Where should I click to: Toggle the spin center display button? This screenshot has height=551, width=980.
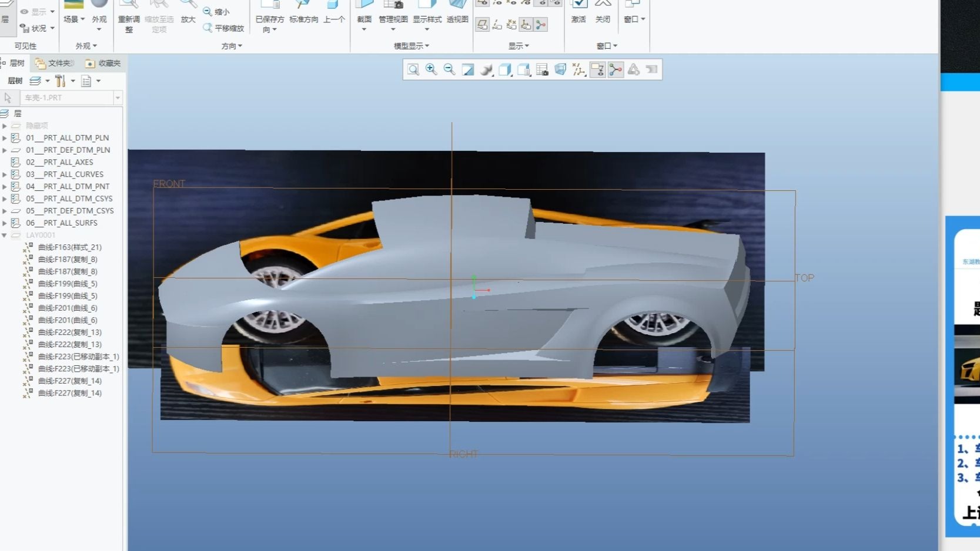click(x=616, y=70)
